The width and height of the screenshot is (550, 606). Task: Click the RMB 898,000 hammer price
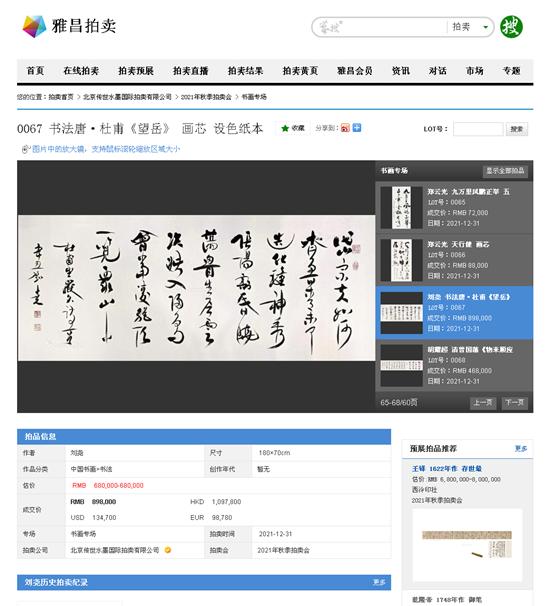93,502
